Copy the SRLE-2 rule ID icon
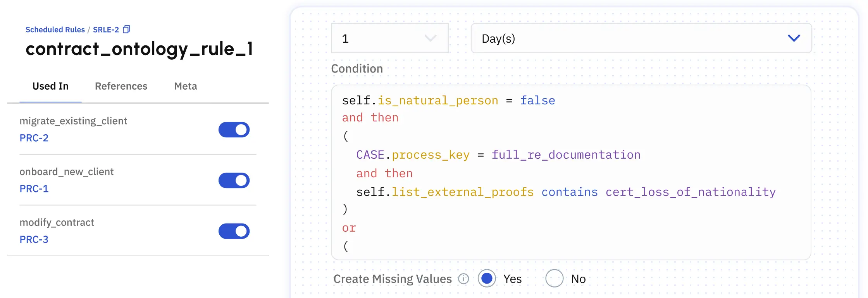 (x=126, y=29)
